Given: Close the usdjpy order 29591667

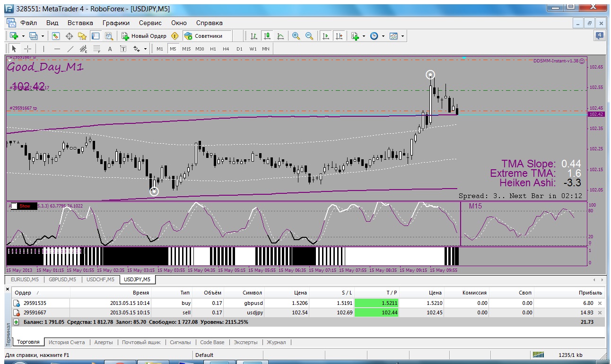Looking at the screenshot, I should pyautogui.click(x=600, y=312).
